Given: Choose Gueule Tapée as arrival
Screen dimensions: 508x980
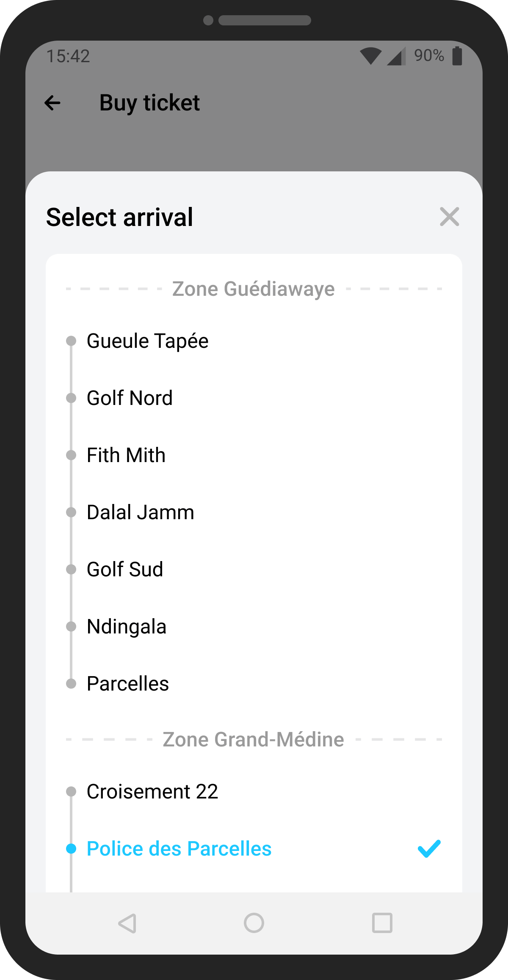Looking at the screenshot, I should coord(147,341).
